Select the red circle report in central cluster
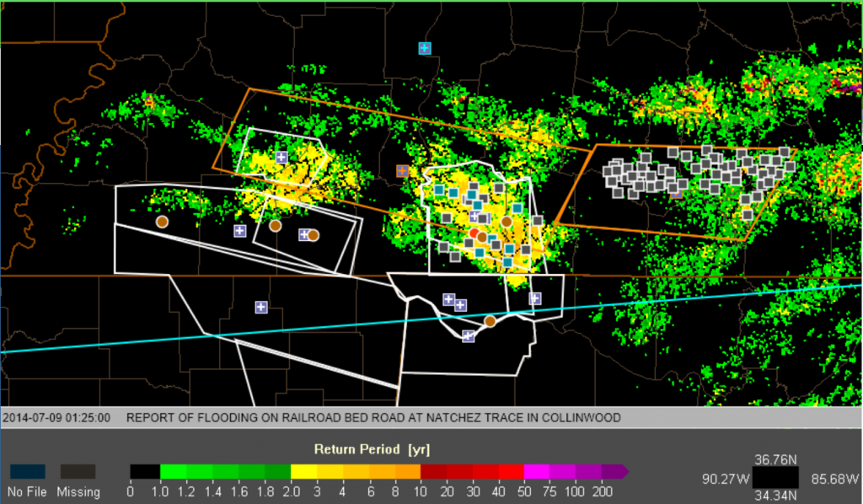863x504 pixels. click(474, 233)
